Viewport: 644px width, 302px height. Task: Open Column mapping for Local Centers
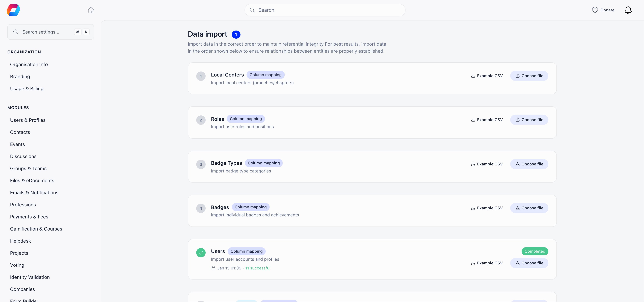(x=265, y=75)
